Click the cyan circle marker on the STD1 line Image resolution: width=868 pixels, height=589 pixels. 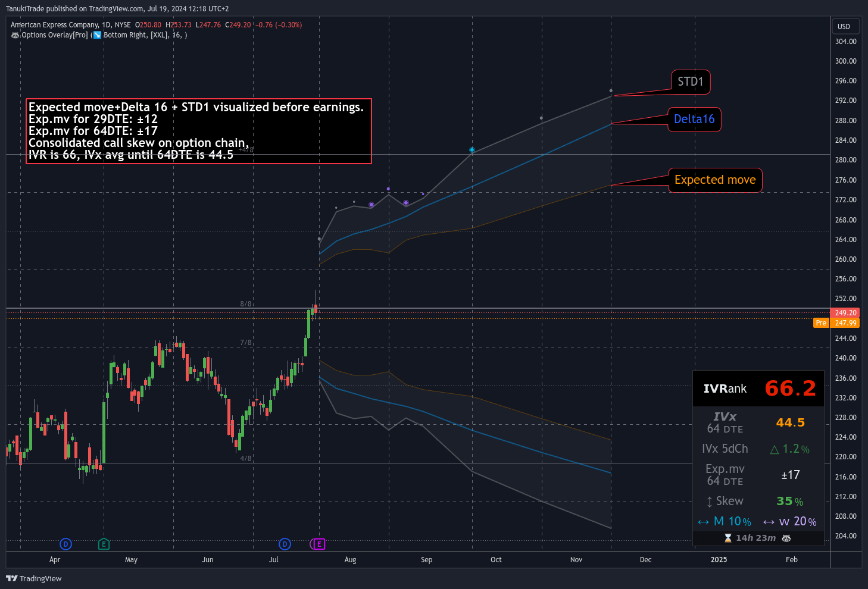(472, 150)
